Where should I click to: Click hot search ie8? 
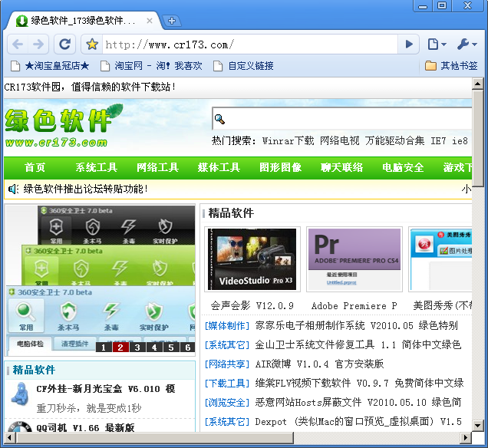point(460,141)
